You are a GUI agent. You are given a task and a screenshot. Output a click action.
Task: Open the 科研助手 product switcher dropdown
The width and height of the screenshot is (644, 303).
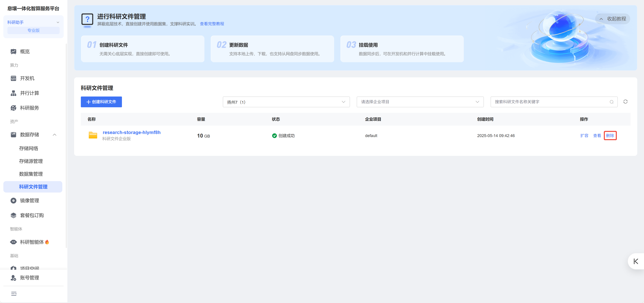[34, 23]
